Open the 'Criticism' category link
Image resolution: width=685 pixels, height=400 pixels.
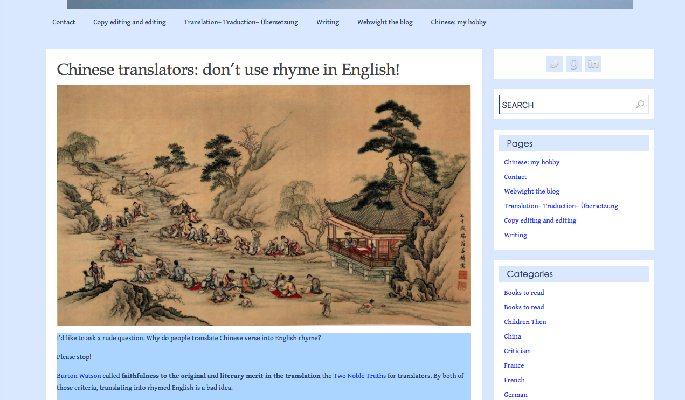[517, 351]
